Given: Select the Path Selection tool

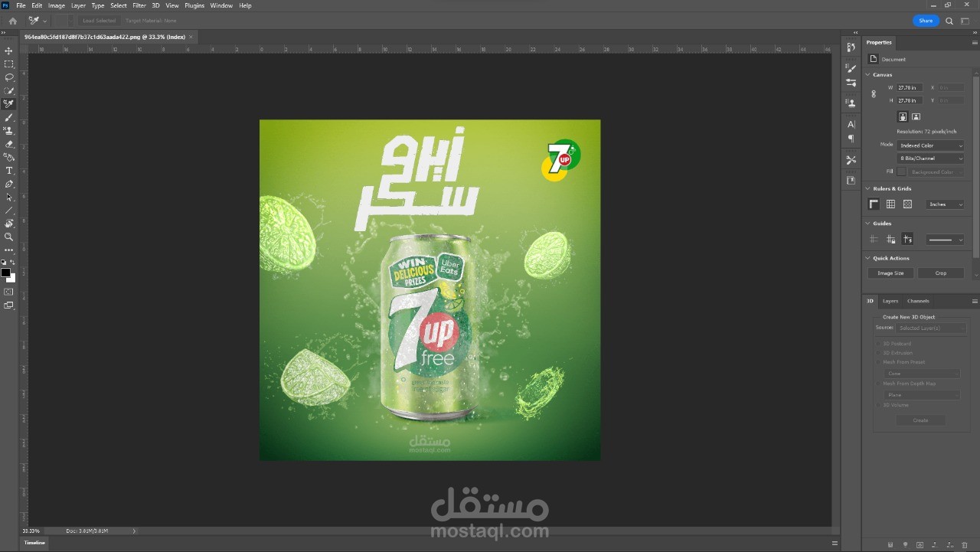Looking at the screenshot, I should [9, 198].
